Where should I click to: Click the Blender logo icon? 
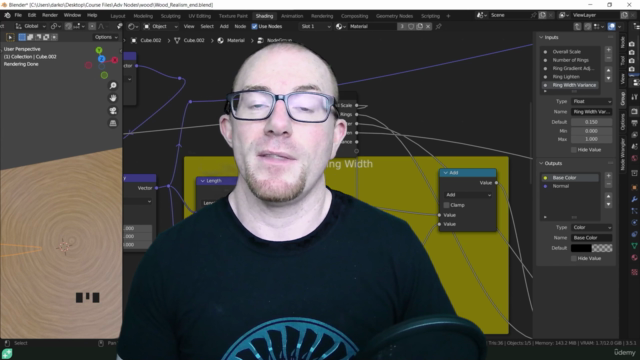pos(7,15)
